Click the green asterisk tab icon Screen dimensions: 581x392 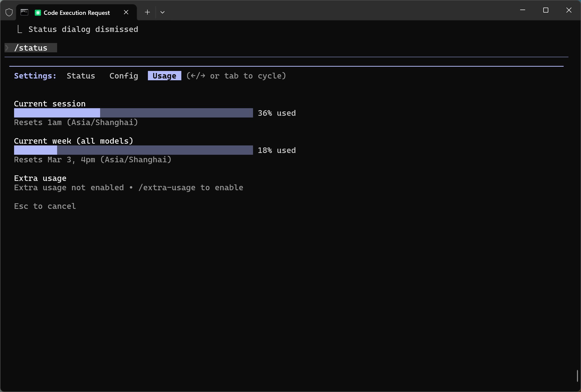[38, 13]
